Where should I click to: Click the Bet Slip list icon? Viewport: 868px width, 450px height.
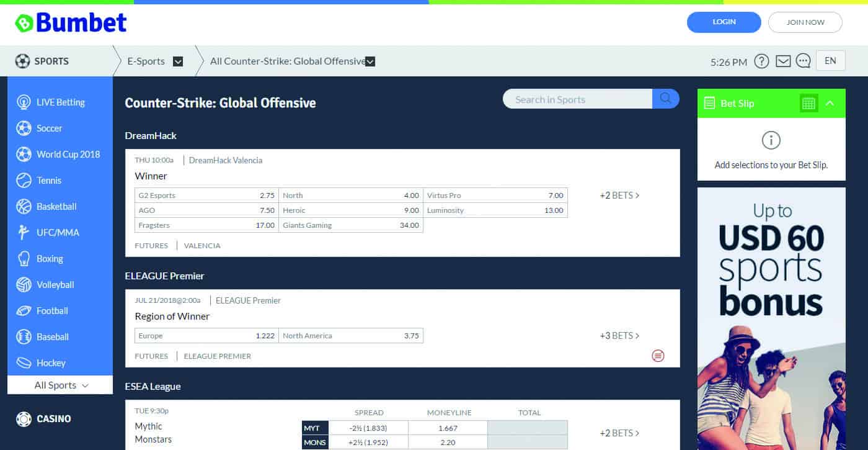pyautogui.click(x=710, y=104)
